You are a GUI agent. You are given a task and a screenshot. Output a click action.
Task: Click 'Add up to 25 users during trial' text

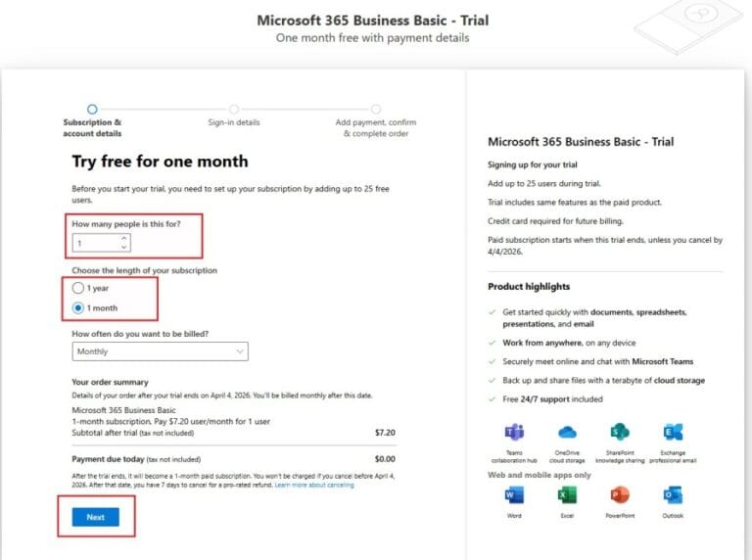pyautogui.click(x=543, y=183)
